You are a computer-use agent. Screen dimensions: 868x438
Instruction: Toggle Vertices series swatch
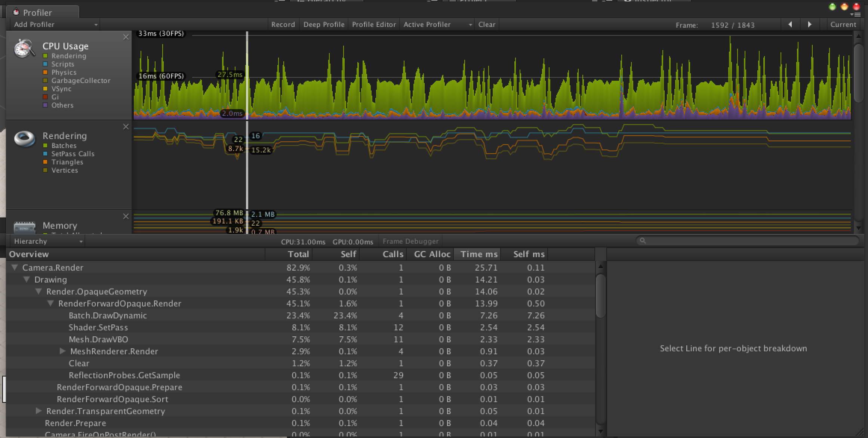point(45,170)
